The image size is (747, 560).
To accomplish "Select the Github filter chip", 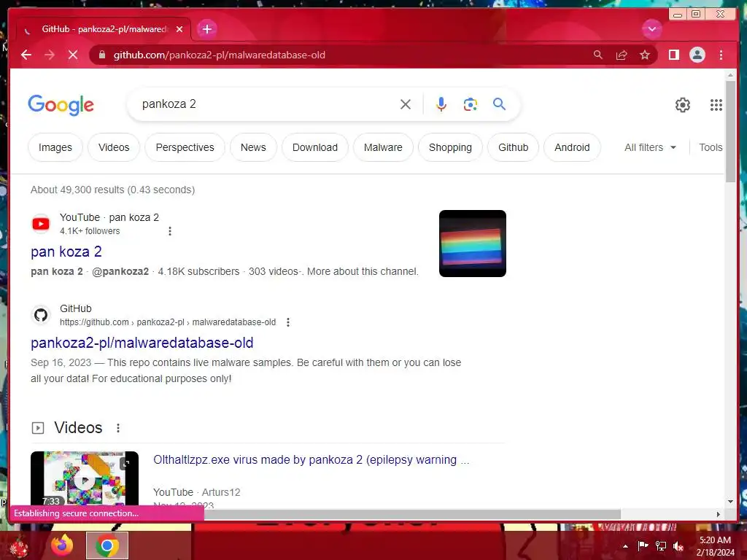I will pos(513,147).
